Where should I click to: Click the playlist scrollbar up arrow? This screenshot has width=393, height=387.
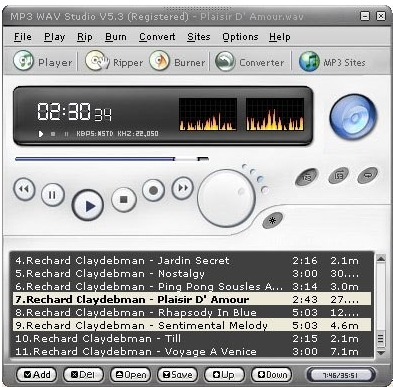pos(381,258)
